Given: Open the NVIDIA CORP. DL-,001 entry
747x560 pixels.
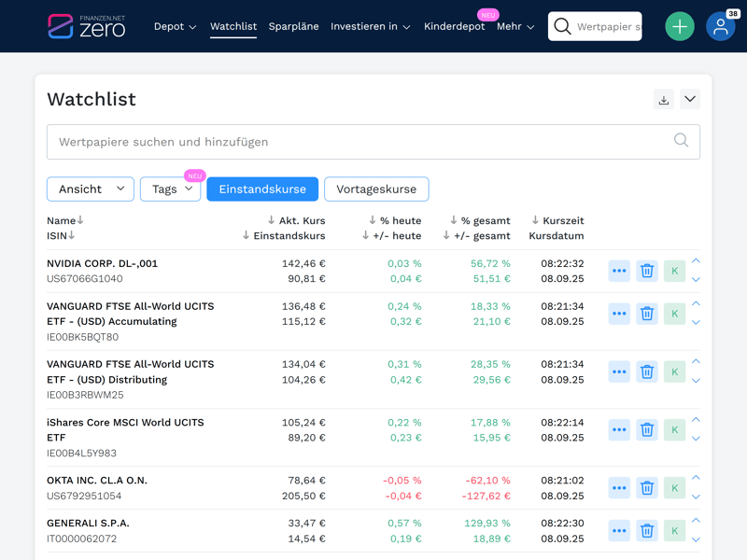Looking at the screenshot, I should click(102, 263).
